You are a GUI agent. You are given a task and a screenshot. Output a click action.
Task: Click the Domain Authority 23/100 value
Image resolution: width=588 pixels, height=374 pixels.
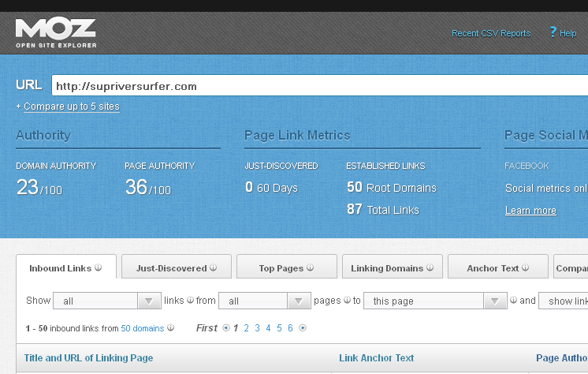(39, 187)
